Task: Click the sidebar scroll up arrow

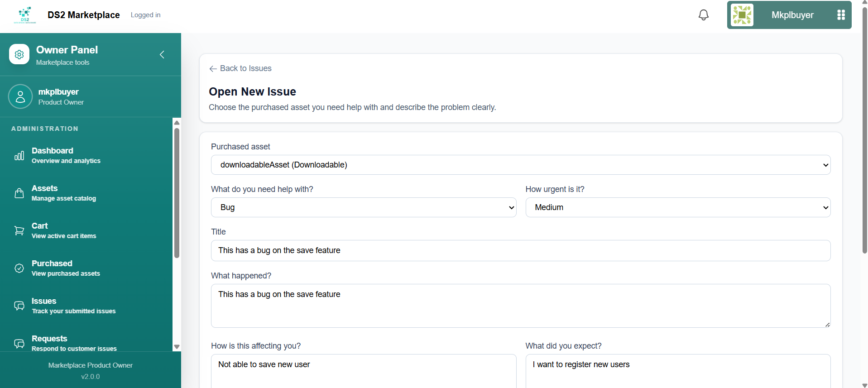Action: (177, 123)
